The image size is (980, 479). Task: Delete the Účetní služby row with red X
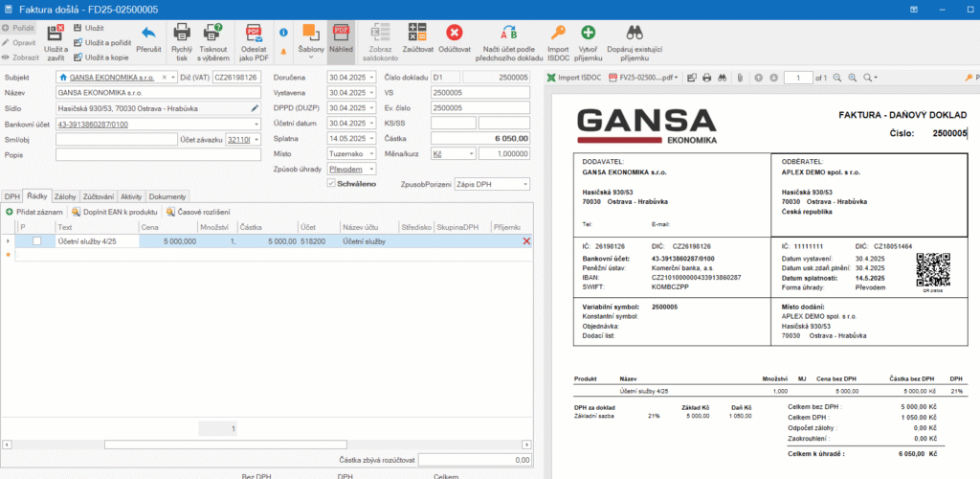pyautogui.click(x=526, y=240)
